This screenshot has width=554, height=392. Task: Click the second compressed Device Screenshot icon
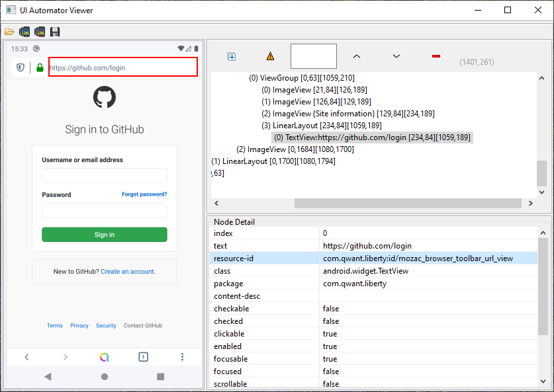[x=40, y=32]
